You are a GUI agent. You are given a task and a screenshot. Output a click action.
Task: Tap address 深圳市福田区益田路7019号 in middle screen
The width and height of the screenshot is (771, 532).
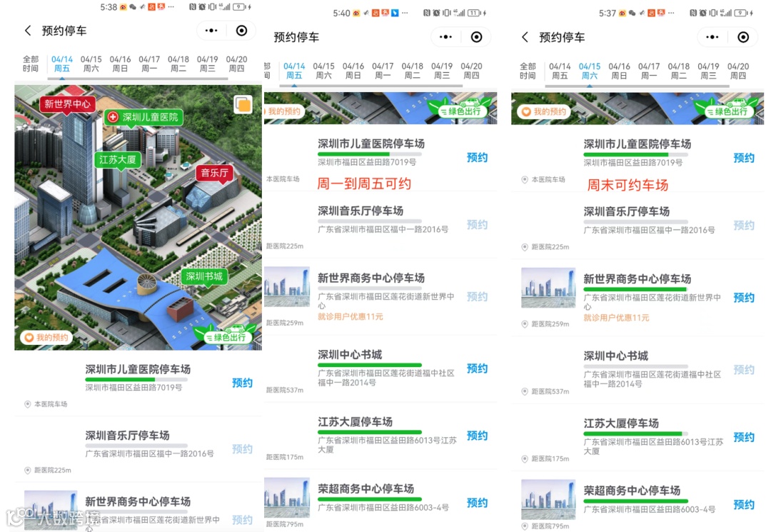click(x=367, y=162)
